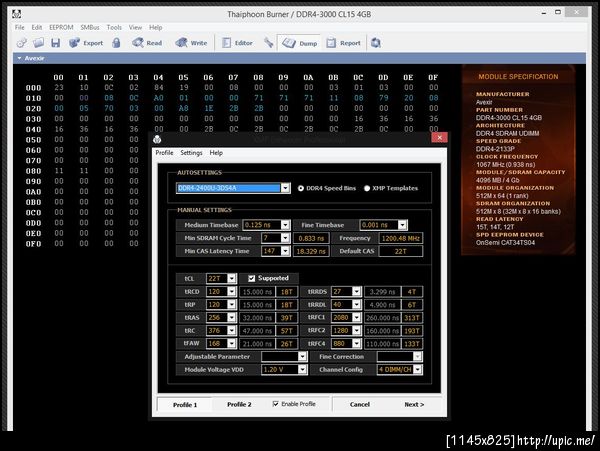Close the XMP editor dialog
This screenshot has width=600, height=451.
[439, 137]
